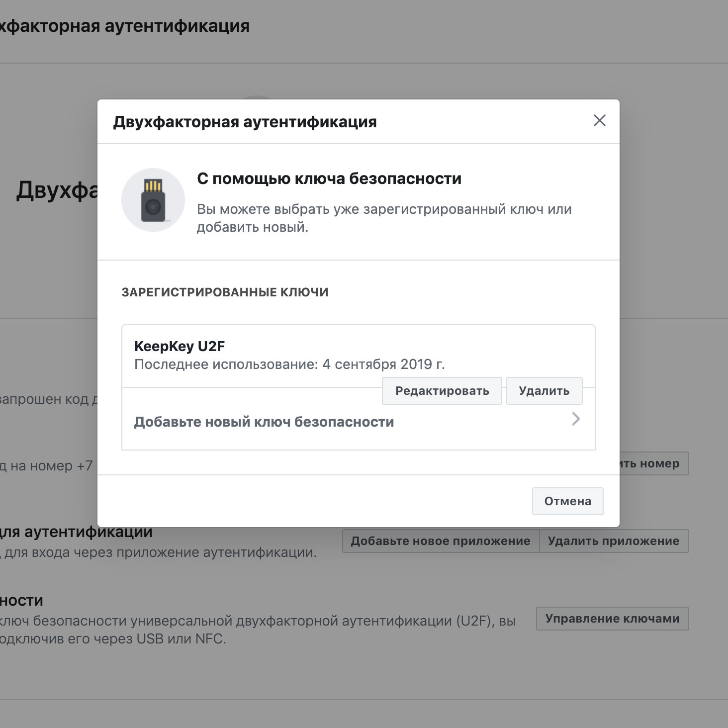This screenshot has width=728, height=728.
Task: Click Управление ключами in background page
Action: click(x=612, y=619)
